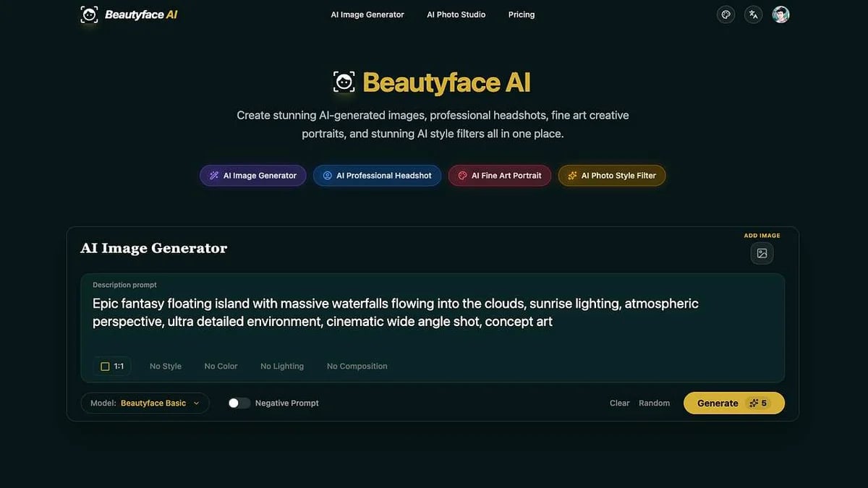
Task: Click the language translation icon
Action: 753,14
